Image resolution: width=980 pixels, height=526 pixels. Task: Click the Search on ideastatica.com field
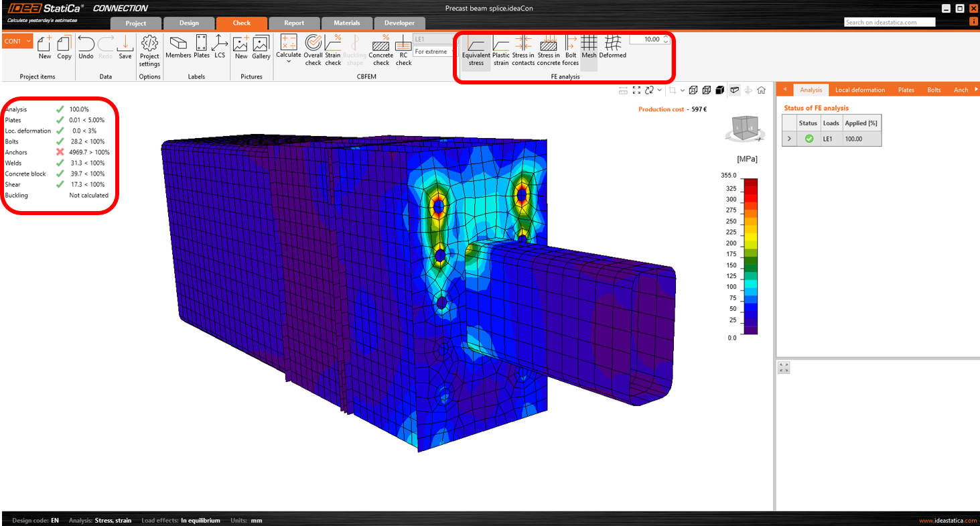tap(889, 22)
